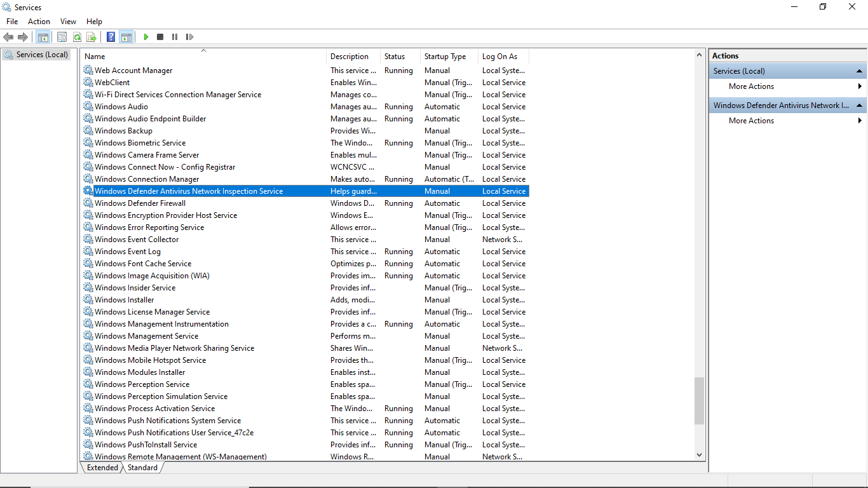
Task: Collapse the Windows Defender Antivirus Network actions section
Action: (859, 105)
